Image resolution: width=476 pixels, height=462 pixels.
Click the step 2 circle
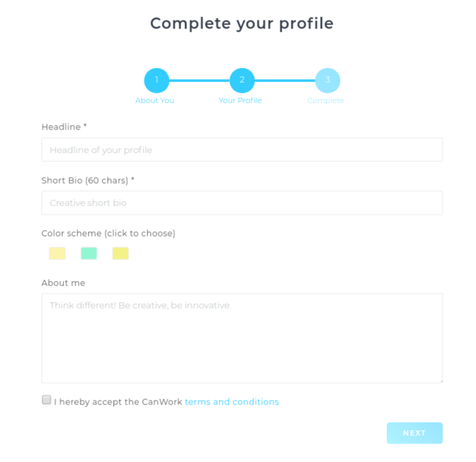tap(242, 81)
